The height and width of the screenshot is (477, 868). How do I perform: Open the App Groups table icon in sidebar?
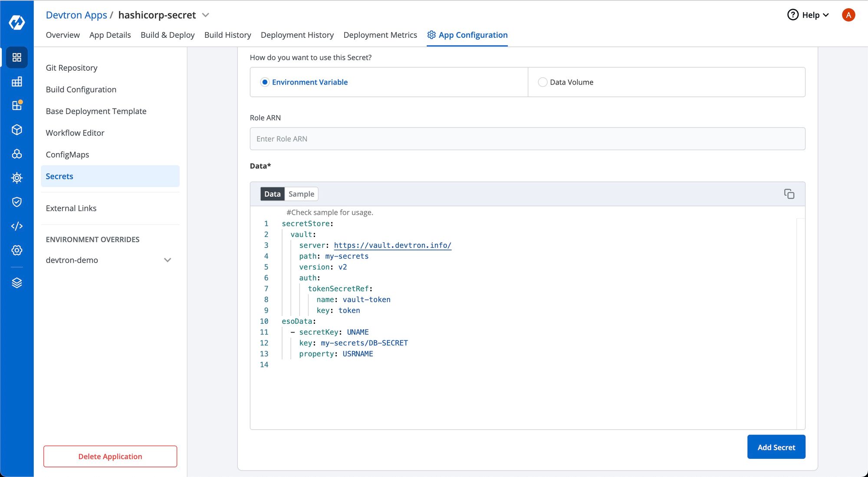(x=17, y=82)
